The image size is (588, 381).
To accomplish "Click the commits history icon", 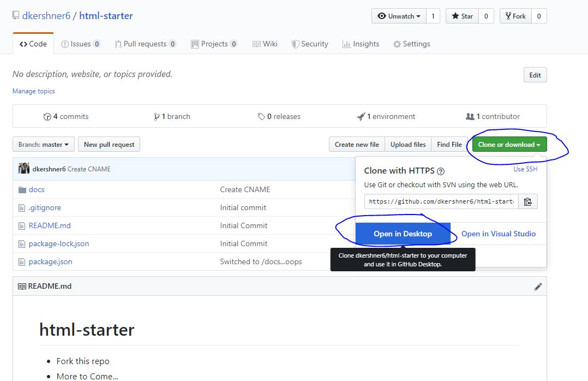I will click(47, 116).
